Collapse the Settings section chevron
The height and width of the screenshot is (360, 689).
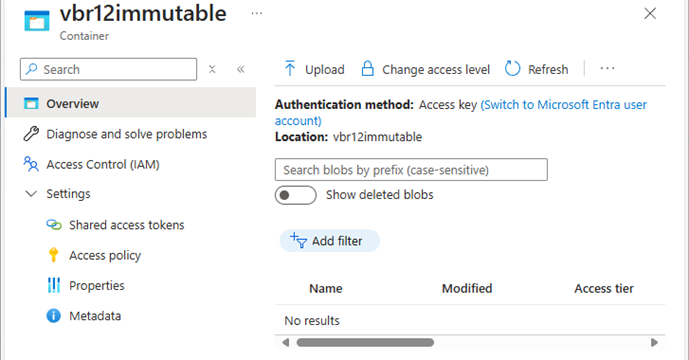pos(31,194)
